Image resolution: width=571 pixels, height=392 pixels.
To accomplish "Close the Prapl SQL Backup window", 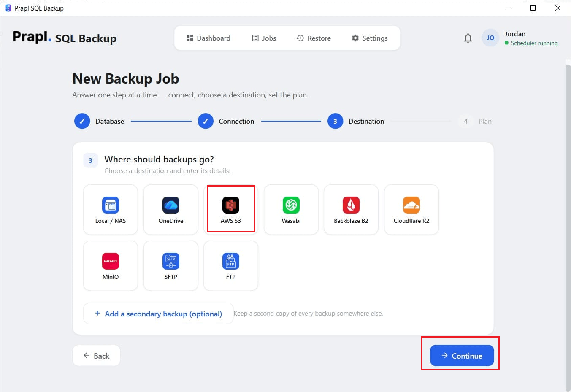I will click(558, 8).
